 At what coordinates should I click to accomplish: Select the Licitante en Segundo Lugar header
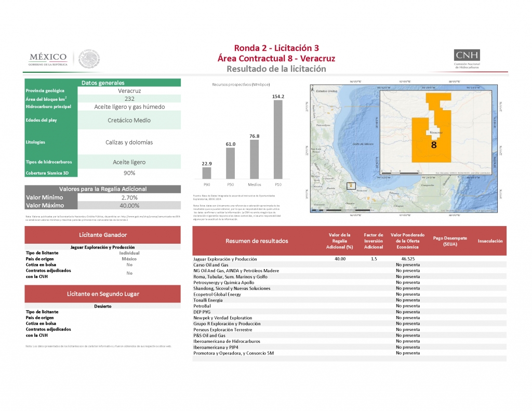(x=103, y=294)
